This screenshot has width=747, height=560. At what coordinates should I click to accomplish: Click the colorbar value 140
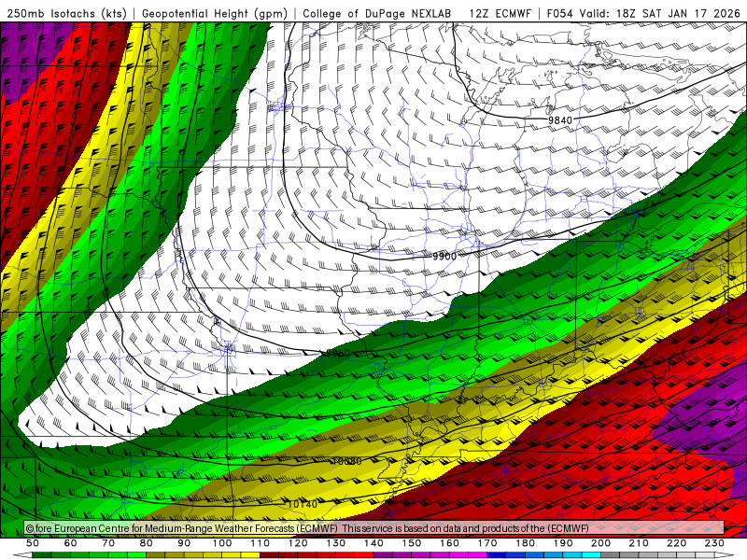coord(373,543)
